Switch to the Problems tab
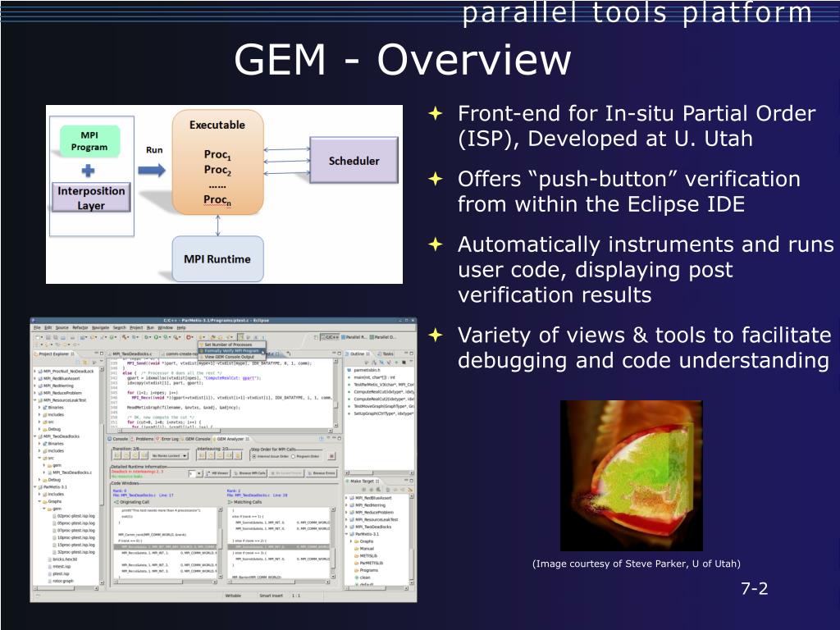Image resolution: width=840 pixels, height=630 pixels. [141, 439]
